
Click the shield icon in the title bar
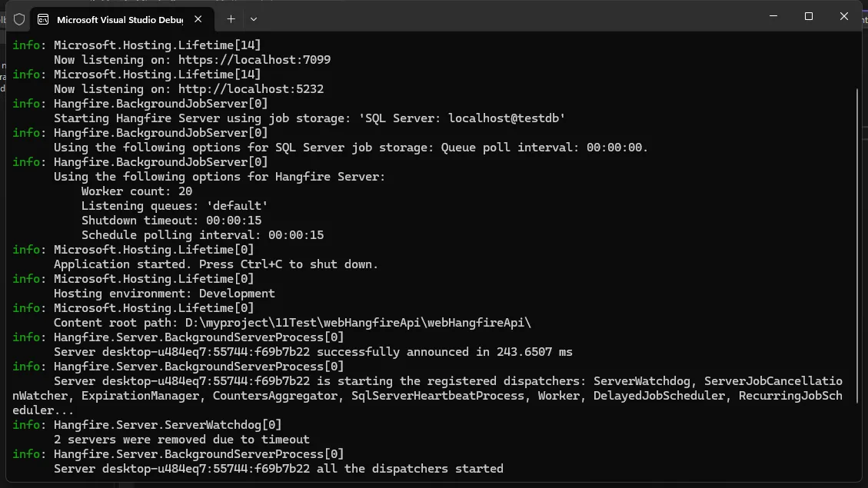19,19
